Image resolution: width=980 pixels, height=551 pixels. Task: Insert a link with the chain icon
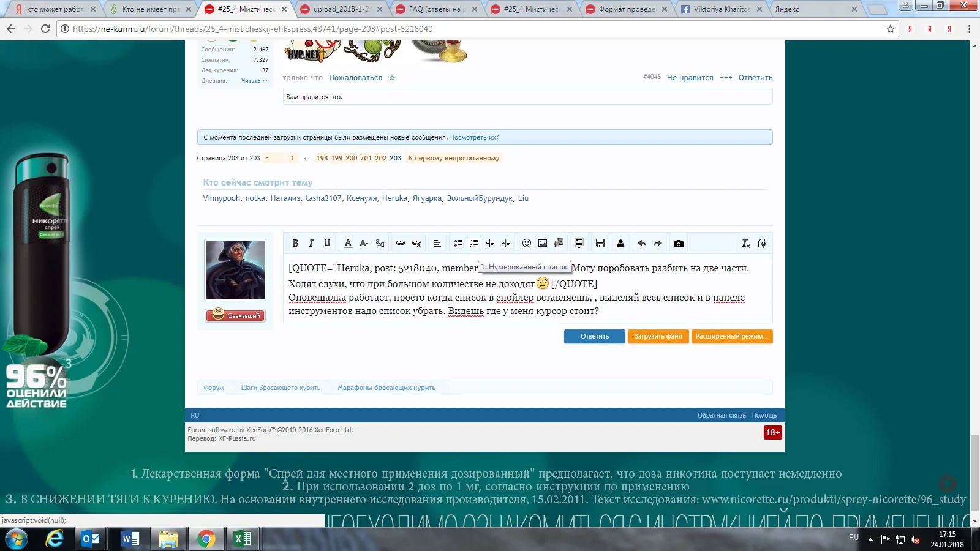click(x=401, y=243)
